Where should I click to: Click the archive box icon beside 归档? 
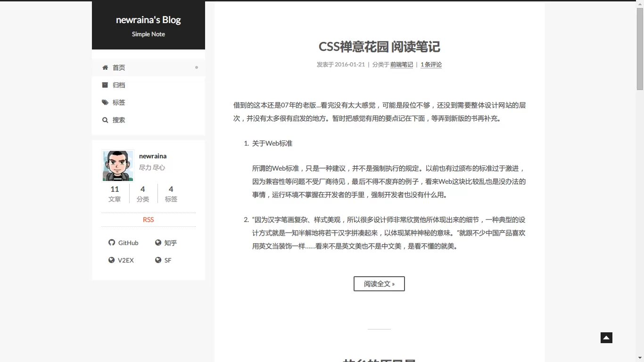[105, 85]
